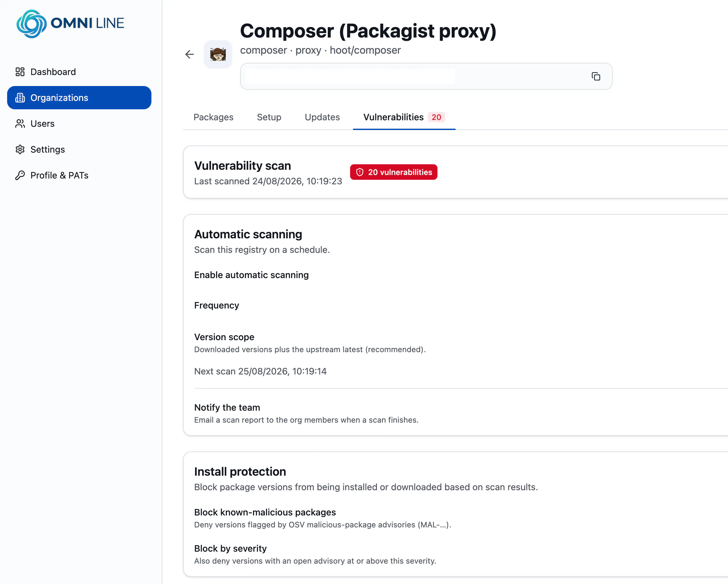
Task: Click the Composer (Packagist proxy) title
Action: [x=369, y=31]
